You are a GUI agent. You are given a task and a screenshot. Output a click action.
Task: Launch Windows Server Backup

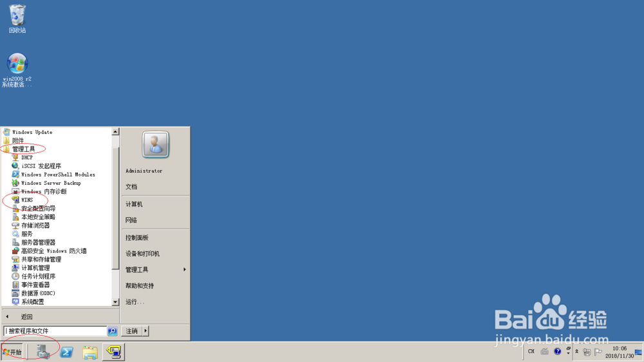pyautogui.click(x=51, y=183)
